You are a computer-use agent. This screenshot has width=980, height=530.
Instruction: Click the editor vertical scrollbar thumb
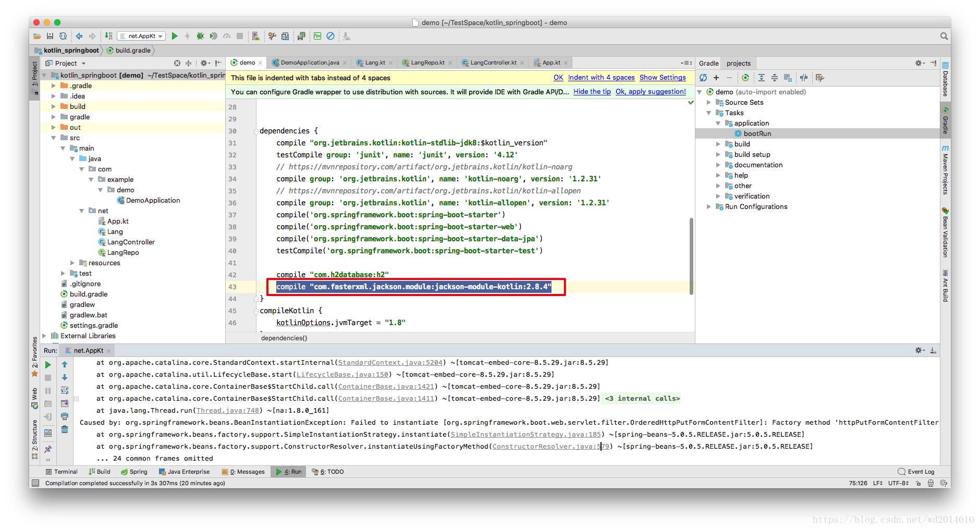(691, 256)
